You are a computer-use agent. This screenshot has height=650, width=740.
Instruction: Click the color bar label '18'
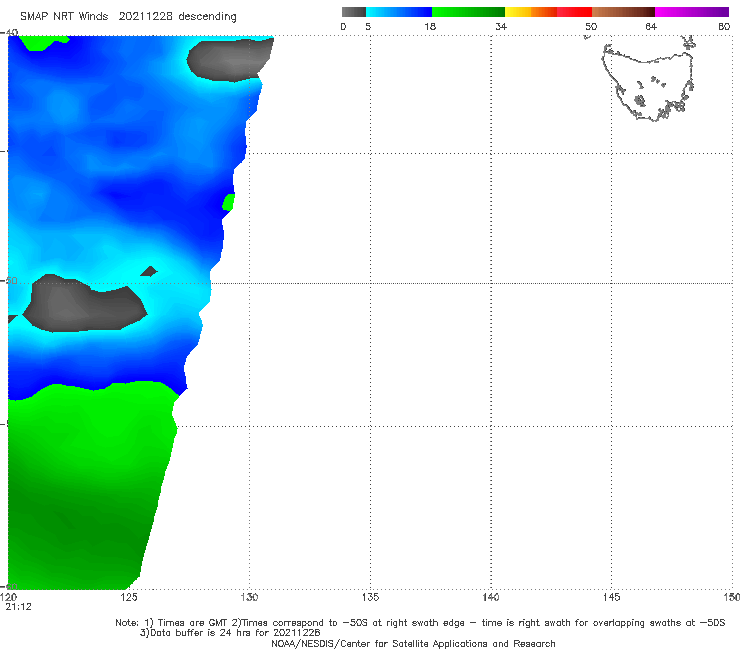click(430, 27)
